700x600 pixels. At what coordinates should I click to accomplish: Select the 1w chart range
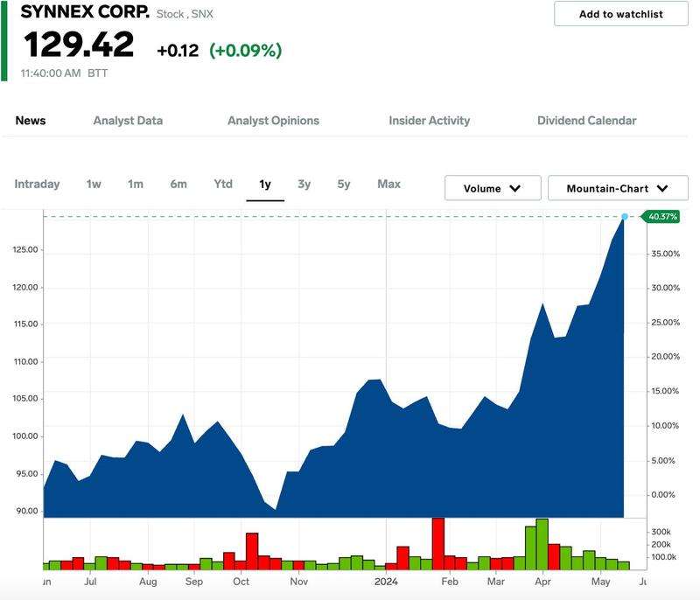(94, 184)
